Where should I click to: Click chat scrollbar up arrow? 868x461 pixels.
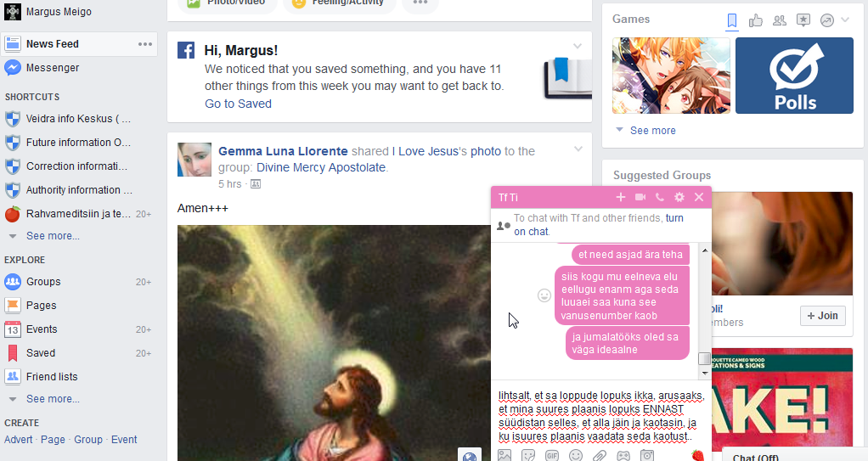coord(705,250)
